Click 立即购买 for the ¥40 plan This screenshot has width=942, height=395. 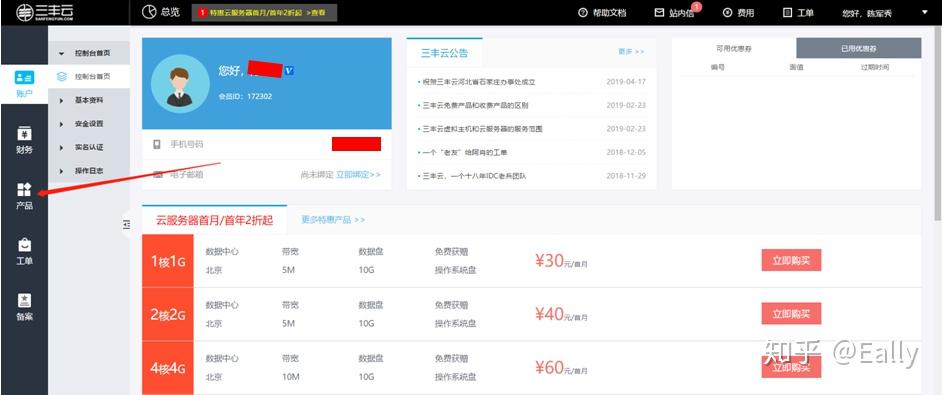791,313
